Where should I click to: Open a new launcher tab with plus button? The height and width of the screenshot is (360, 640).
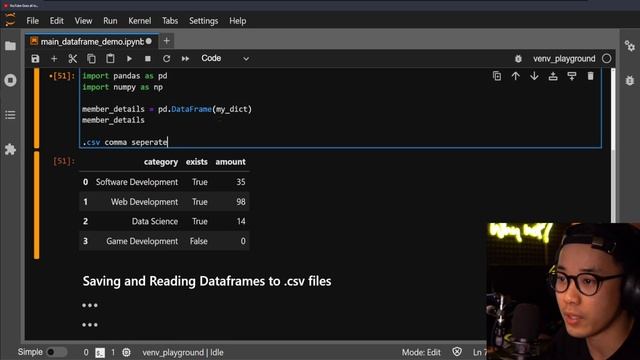[x=167, y=41]
